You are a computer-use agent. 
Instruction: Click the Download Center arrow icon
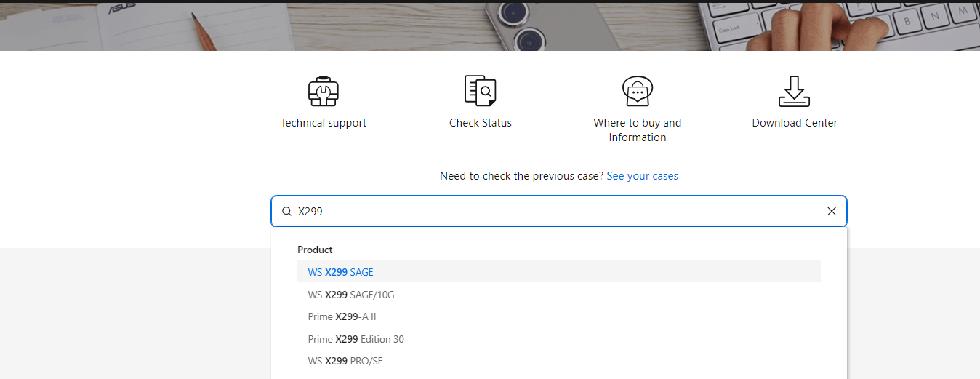click(x=794, y=91)
